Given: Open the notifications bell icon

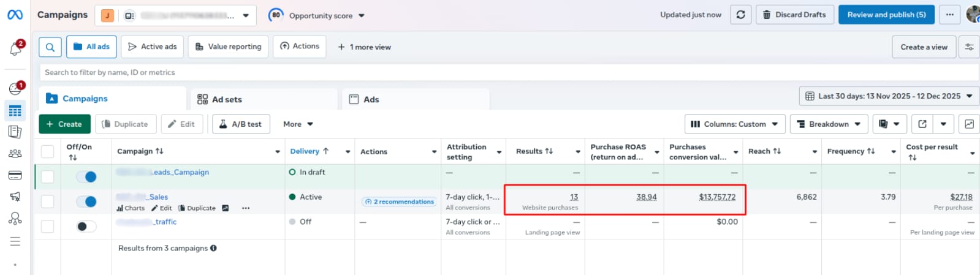Looking at the screenshot, I should point(15,49).
